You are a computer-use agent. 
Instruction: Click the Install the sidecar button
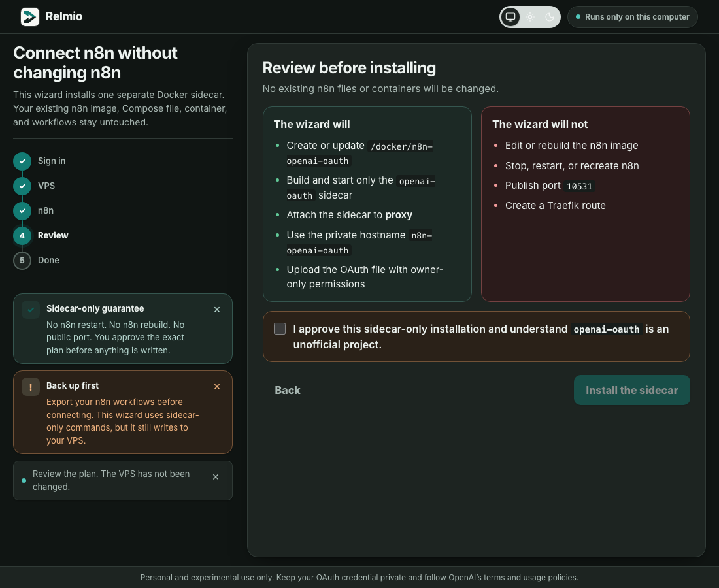click(x=632, y=390)
